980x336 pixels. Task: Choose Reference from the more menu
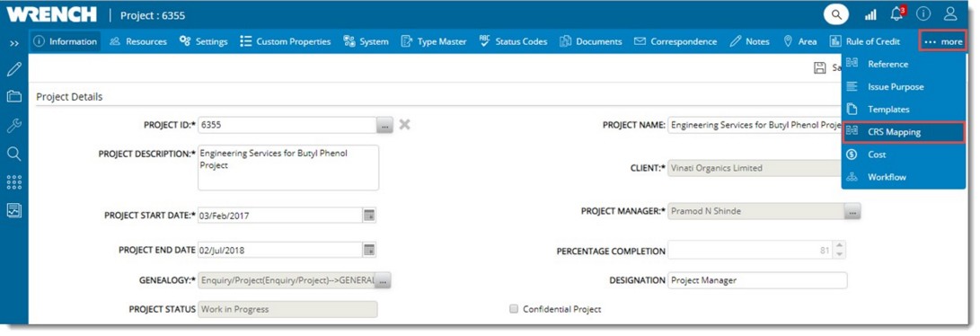click(x=903, y=65)
